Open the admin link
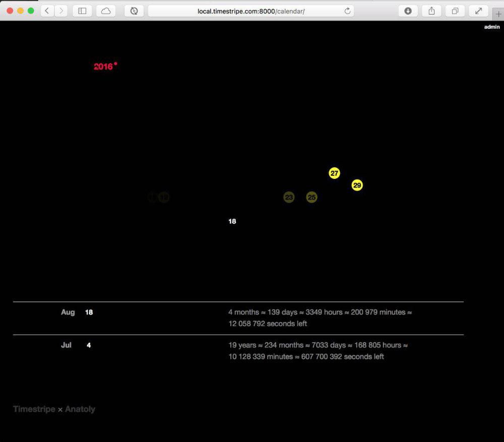 point(491,27)
